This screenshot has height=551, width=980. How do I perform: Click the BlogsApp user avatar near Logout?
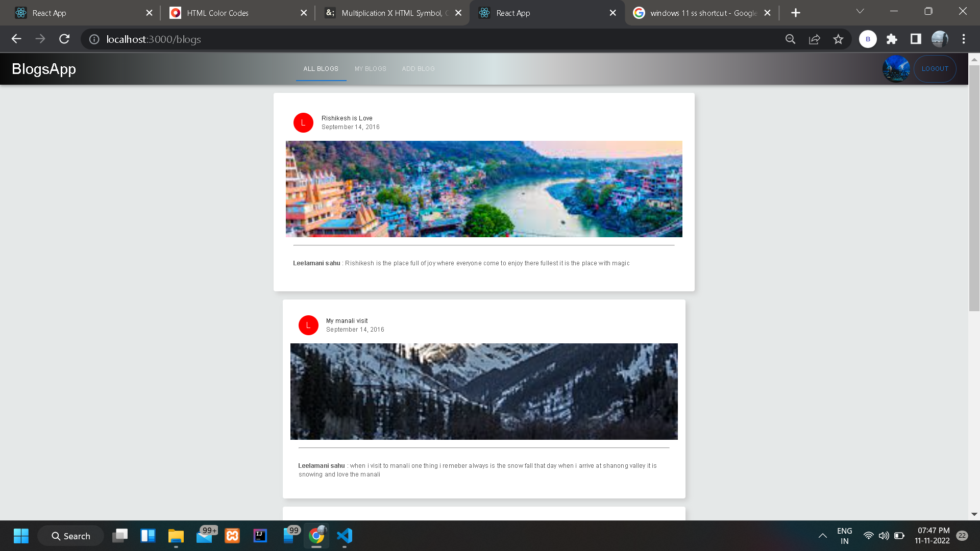[x=896, y=68]
